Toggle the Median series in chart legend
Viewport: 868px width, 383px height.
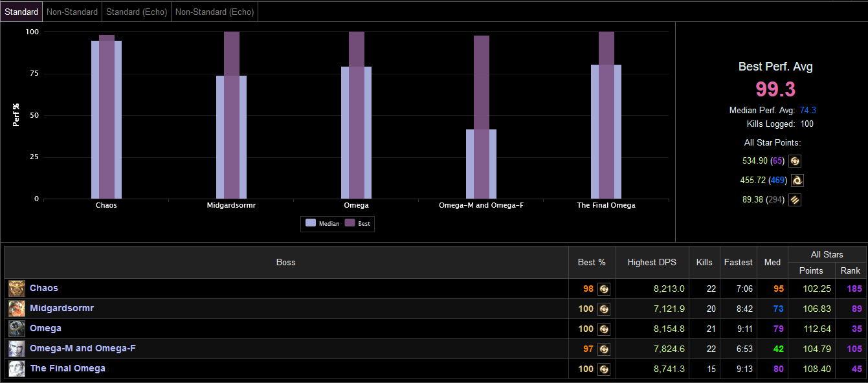322,223
